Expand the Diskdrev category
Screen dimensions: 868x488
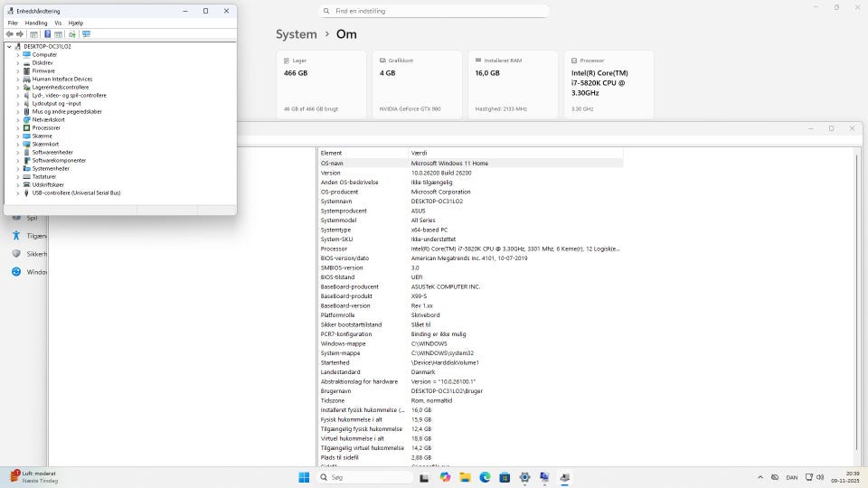click(17, 62)
